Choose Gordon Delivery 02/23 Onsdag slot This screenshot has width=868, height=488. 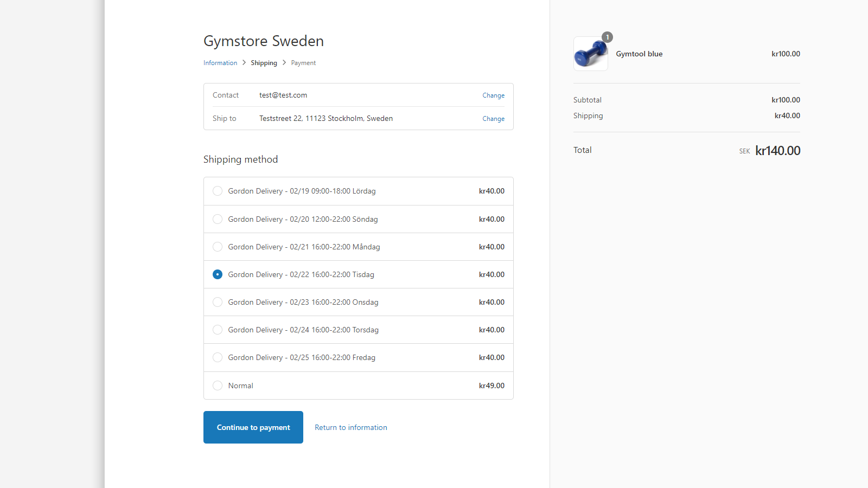(x=218, y=302)
